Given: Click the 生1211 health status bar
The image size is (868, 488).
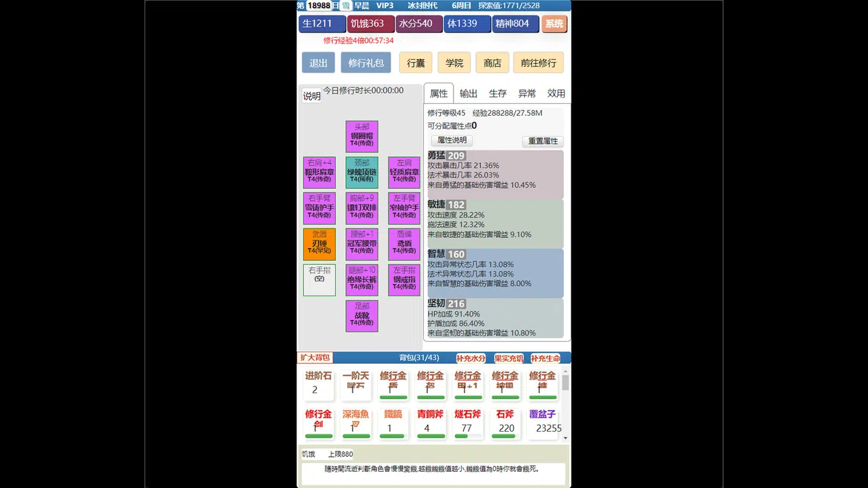Looking at the screenshot, I should click(322, 24).
